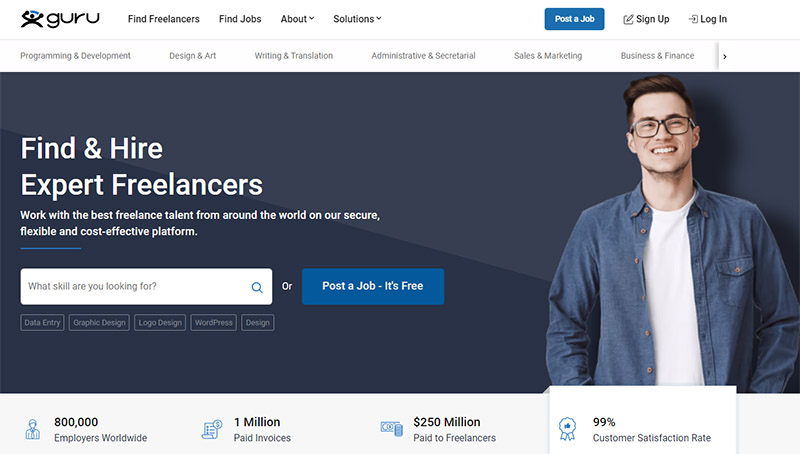
Task: Click the Post a Job header button
Action: pyautogui.click(x=574, y=19)
